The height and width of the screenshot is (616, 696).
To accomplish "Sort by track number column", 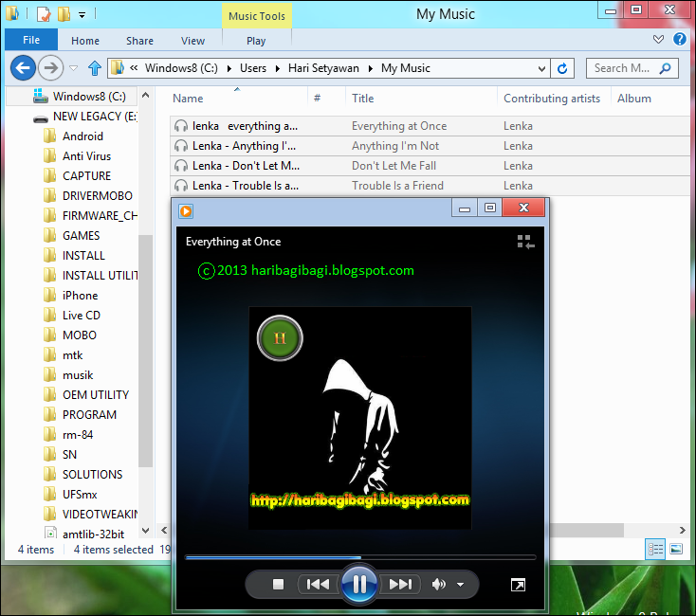I will click(x=317, y=99).
